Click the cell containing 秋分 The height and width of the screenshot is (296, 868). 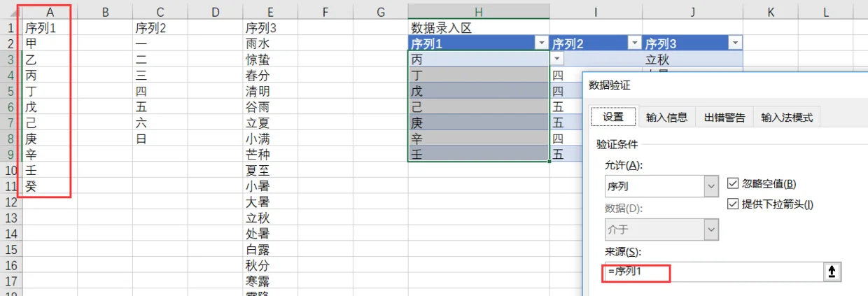point(270,265)
